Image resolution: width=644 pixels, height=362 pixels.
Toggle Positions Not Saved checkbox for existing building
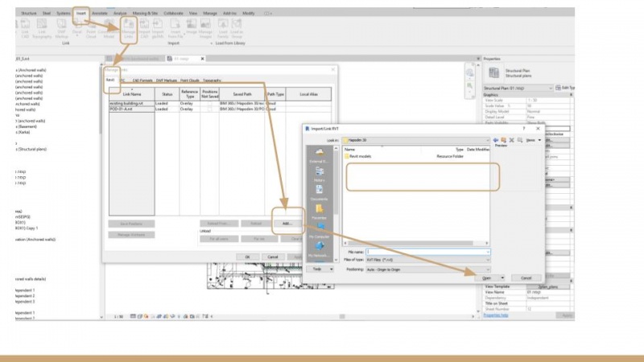pos(209,104)
